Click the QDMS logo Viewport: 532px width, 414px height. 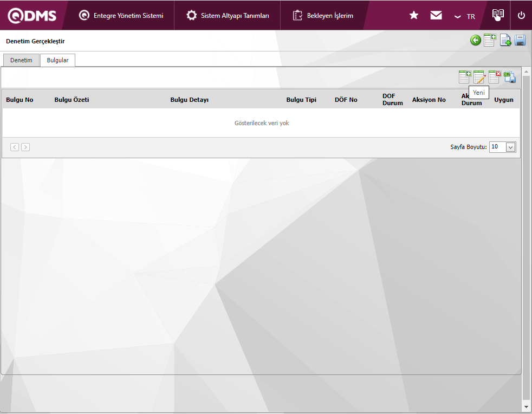coord(32,16)
